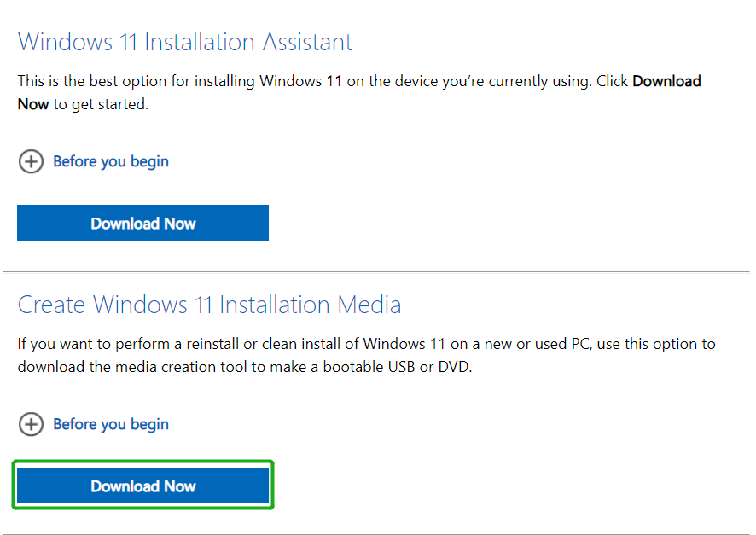Screen dimensions: 756x535
Task: Open 'Before you begin' link under Installation Media
Action: (111, 424)
